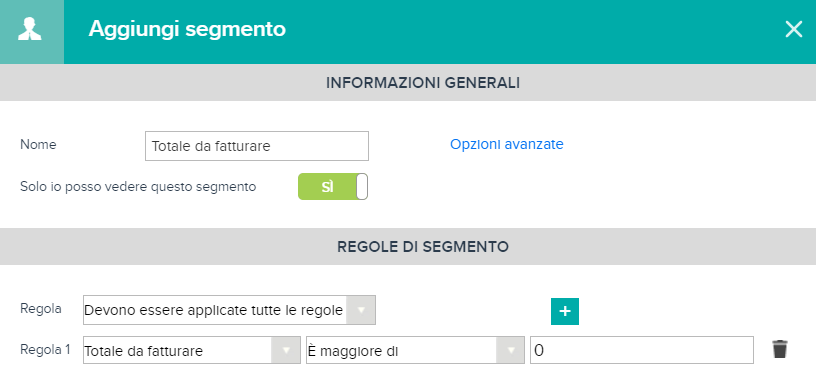The height and width of the screenshot is (377, 816).
Task: Click the Nome text field
Action: pos(257,146)
